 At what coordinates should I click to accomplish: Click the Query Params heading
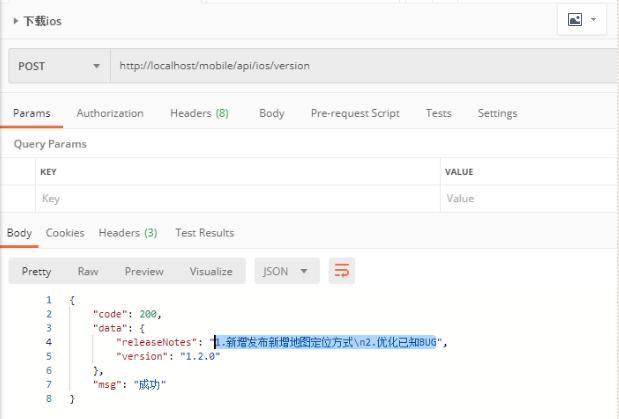(x=50, y=144)
